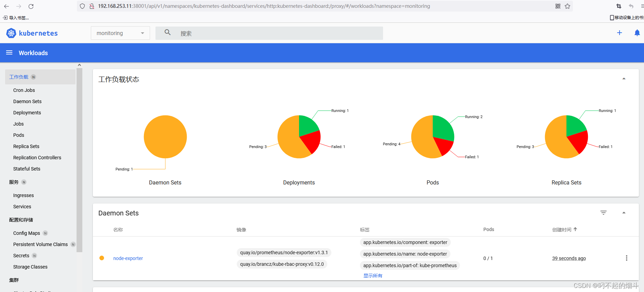The width and height of the screenshot is (644, 292).
Task: Click the browser back arrow
Action: click(x=6, y=6)
